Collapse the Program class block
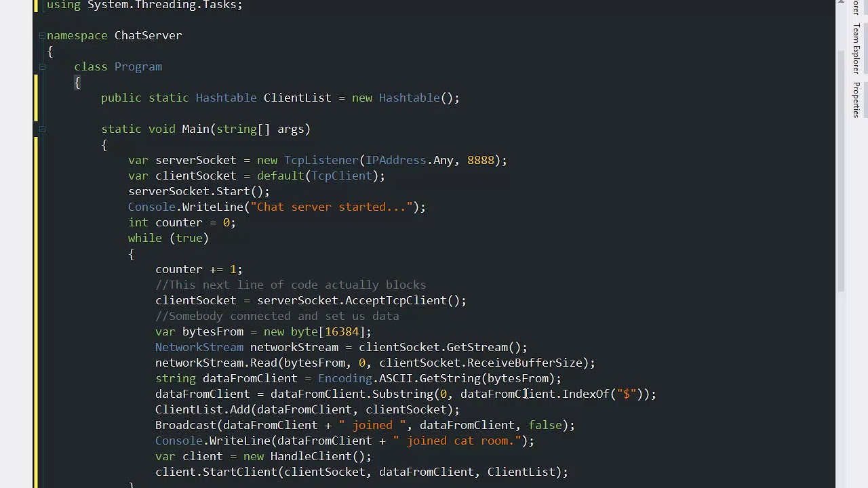The width and height of the screenshot is (868, 488). [x=42, y=66]
